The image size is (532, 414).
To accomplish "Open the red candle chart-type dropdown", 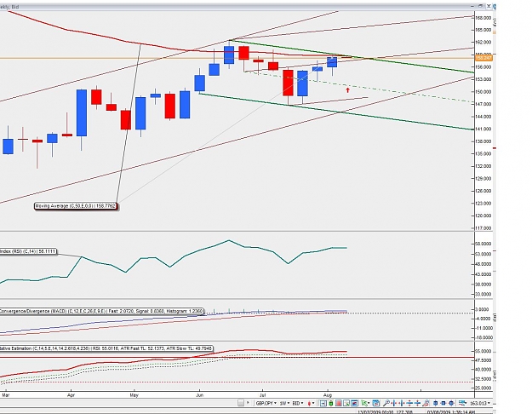I will pos(312,403).
